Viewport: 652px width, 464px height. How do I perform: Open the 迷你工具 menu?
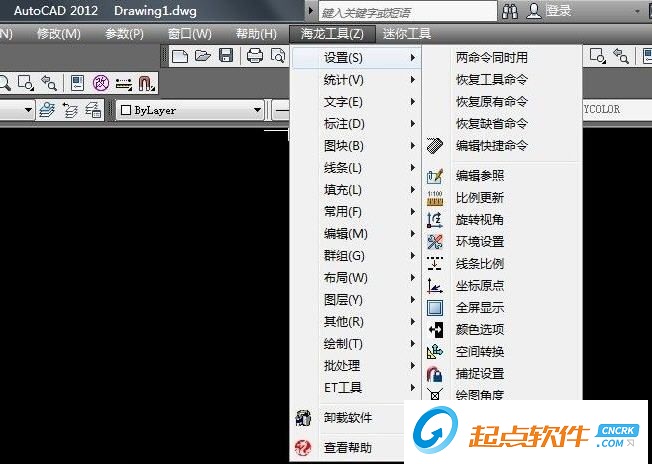point(406,34)
